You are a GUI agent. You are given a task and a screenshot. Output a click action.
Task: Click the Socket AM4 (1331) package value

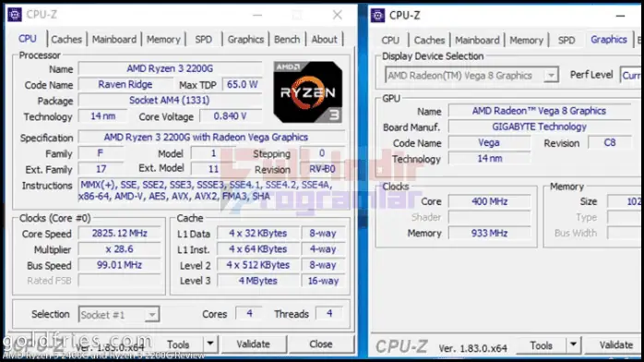[170, 101]
